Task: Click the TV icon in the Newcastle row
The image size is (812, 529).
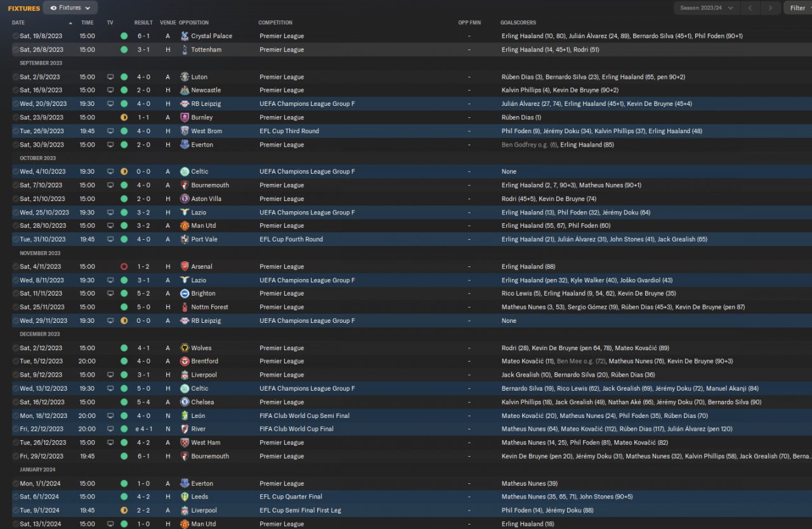Action: pyautogui.click(x=110, y=90)
